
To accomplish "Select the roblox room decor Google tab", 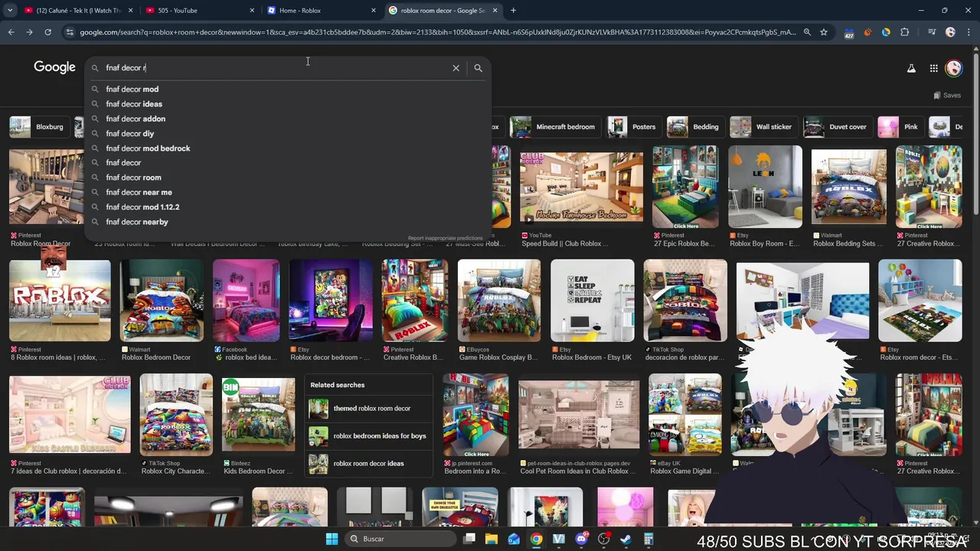I will [x=443, y=11].
